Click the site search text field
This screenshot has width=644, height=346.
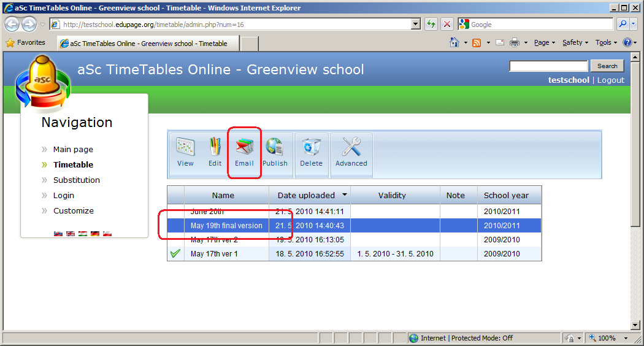pos(548,66)
